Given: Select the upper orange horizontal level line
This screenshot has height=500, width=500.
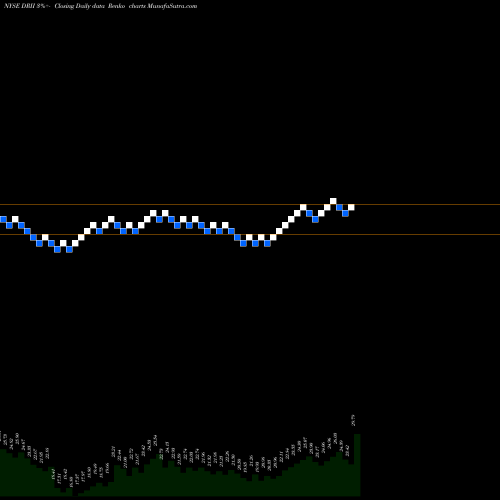Looking at the screenshot, I should (x=250, y=204).
